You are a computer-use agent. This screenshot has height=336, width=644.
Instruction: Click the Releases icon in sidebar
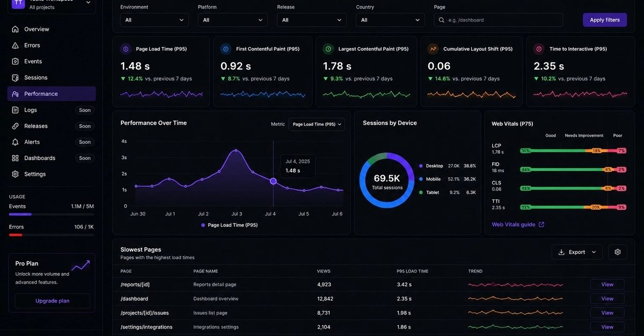point(15,126)
